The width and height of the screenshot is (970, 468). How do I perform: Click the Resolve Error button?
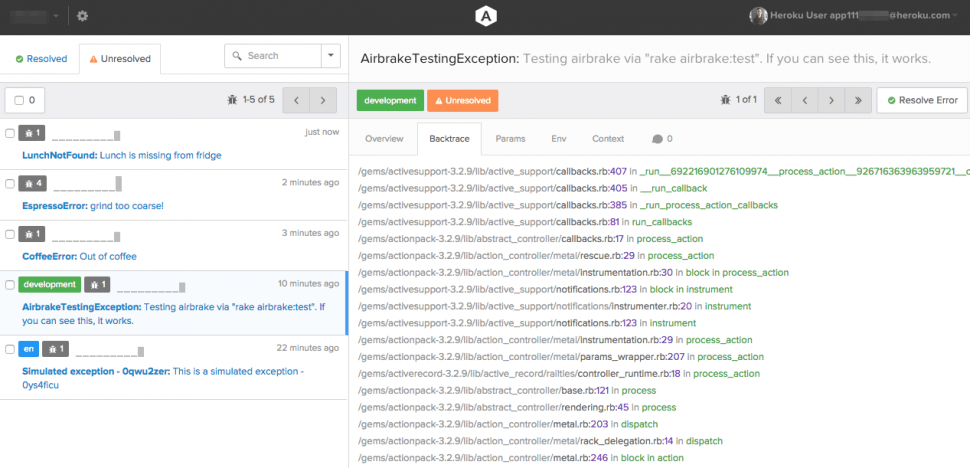coord(922,100)
